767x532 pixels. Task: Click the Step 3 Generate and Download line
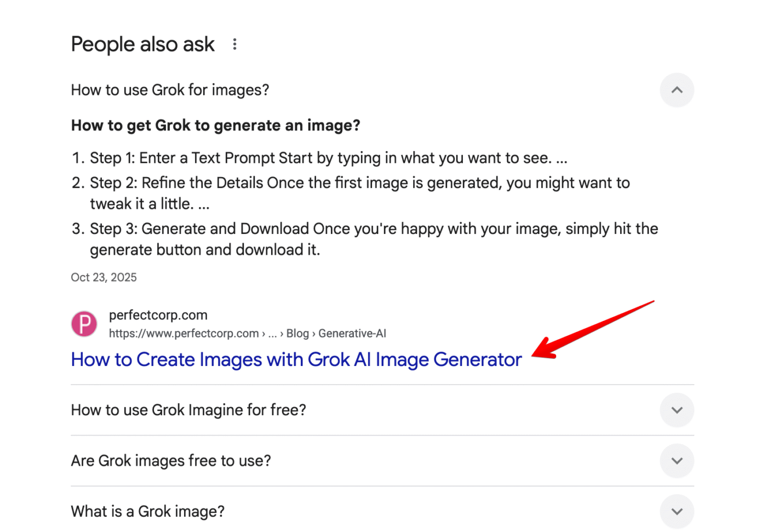click(374, 229)
